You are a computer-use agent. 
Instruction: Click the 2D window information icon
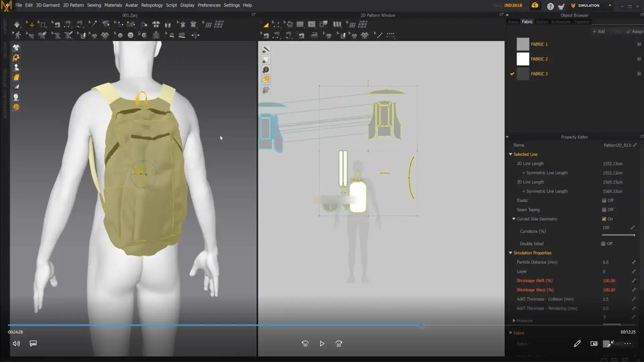(x=266, y=70)
